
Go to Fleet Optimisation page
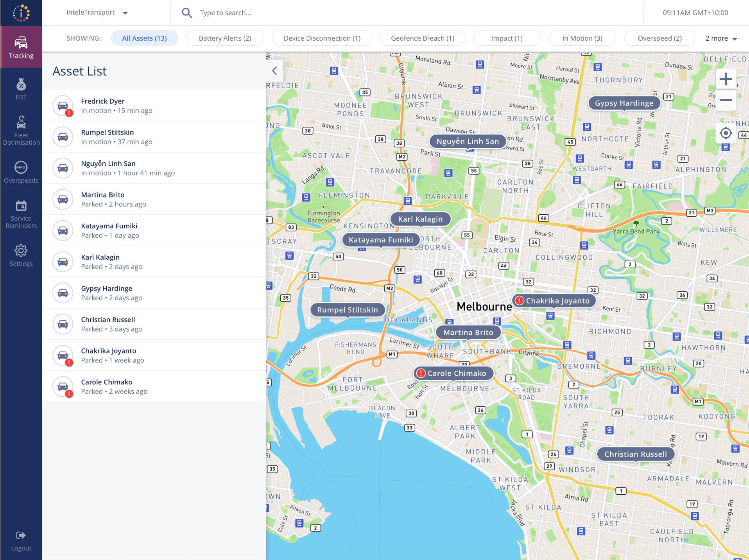21,131
